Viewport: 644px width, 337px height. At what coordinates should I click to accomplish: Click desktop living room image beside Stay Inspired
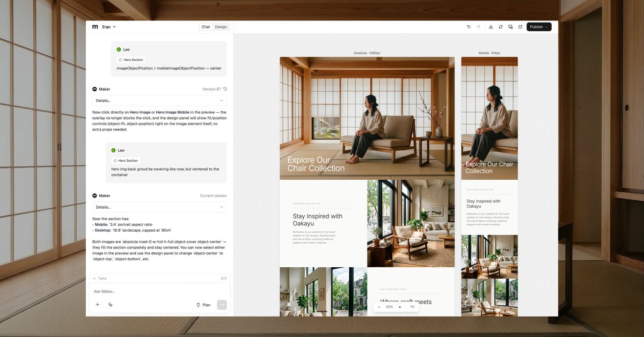click(411, 223)
